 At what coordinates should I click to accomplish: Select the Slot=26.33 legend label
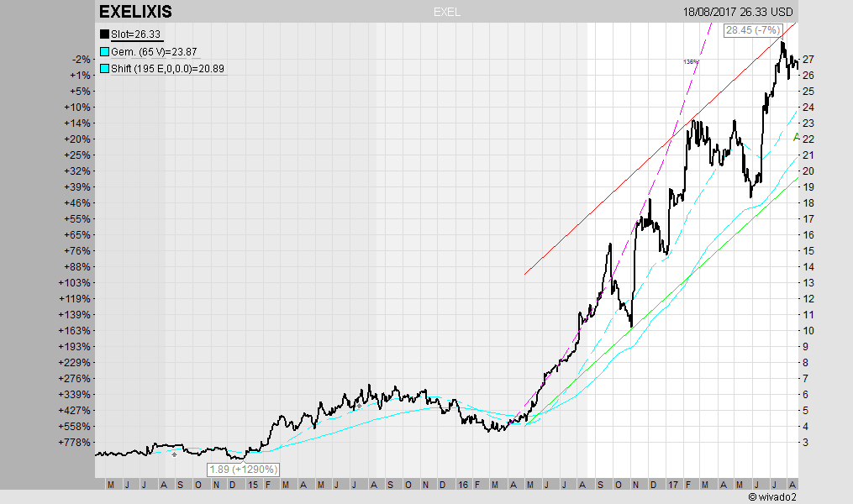click(136, 34)
